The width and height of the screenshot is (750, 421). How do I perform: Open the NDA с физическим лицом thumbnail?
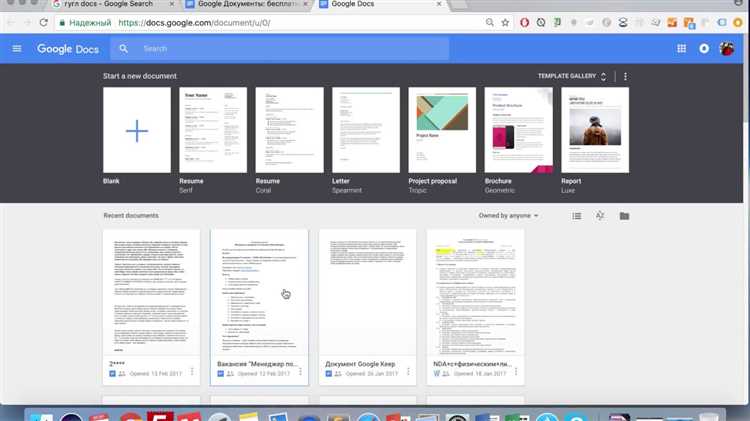pos(475,293)
